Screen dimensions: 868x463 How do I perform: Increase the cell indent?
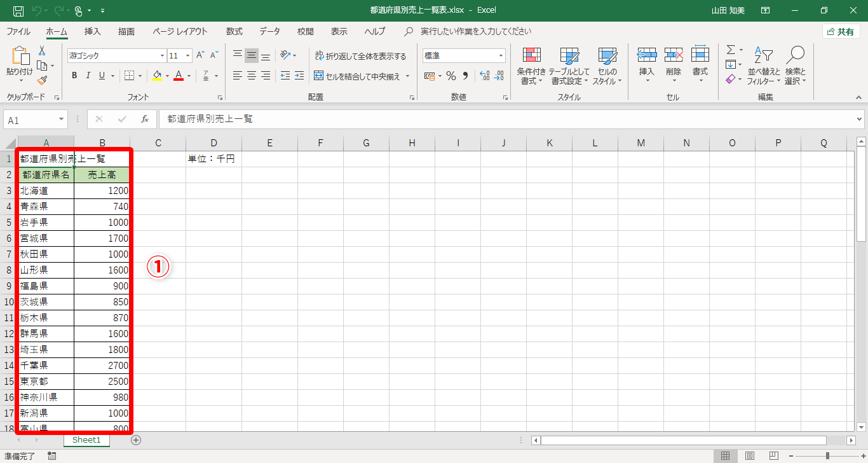click(299, 76)
